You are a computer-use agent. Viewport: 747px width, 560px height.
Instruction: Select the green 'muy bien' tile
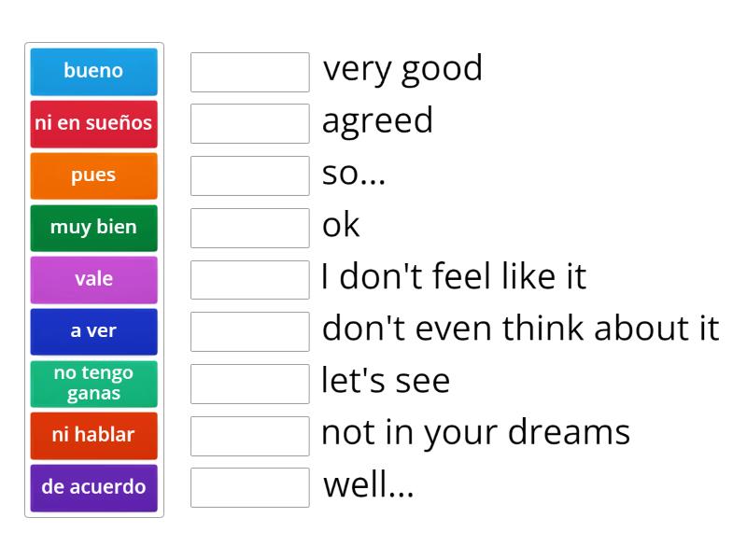[93, 227]
